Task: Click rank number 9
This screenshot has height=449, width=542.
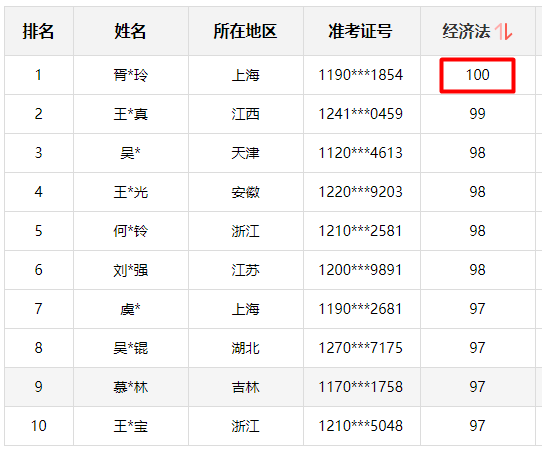Action: click(38, 387)
